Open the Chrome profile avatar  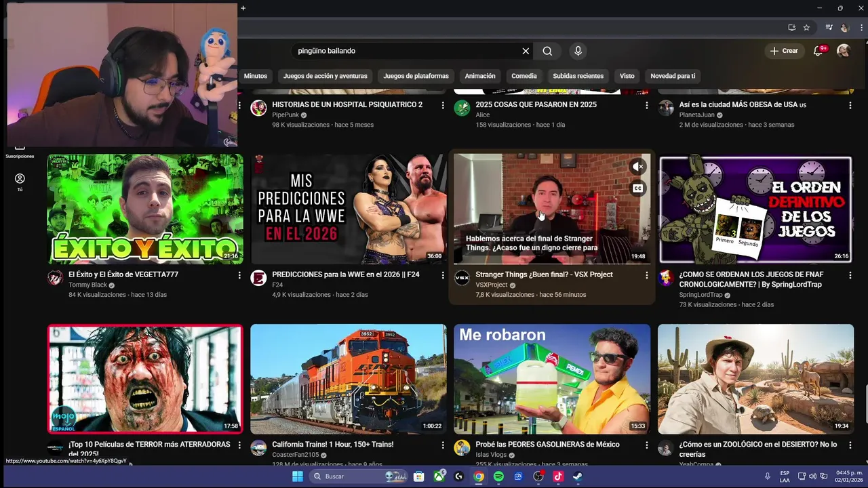click(x=844, y=28)
